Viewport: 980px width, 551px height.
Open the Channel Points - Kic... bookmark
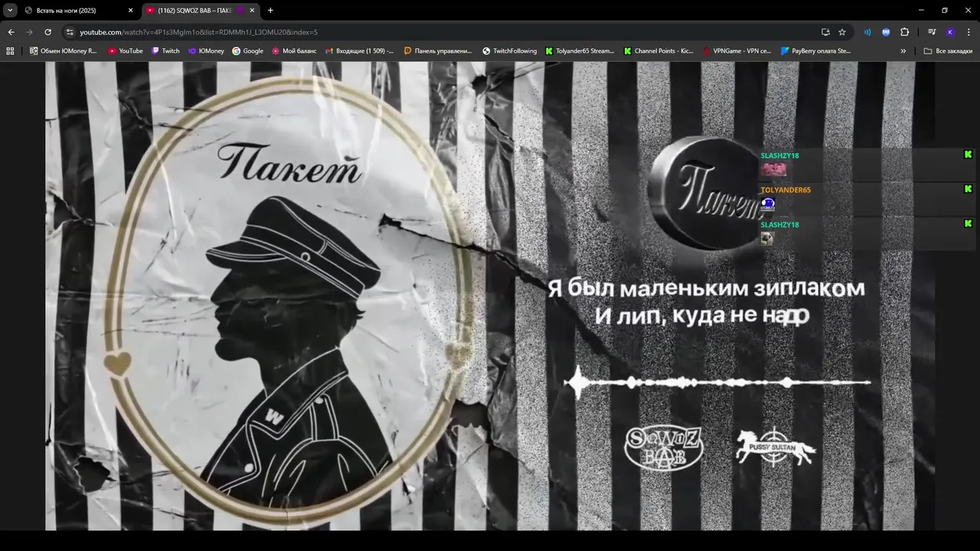point(658,51)
